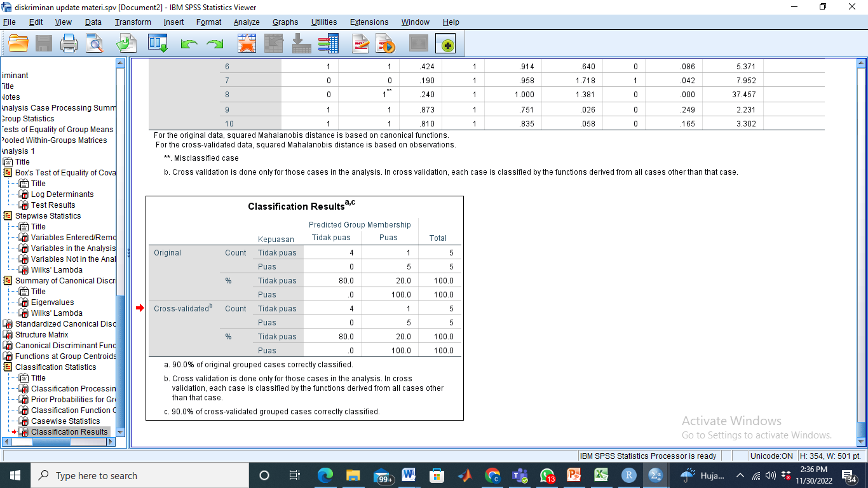The width and height of the screenshot is (868, 488).
Task: Collapse the Box's Test of Equality book icon
Action: tap(8, 173)
